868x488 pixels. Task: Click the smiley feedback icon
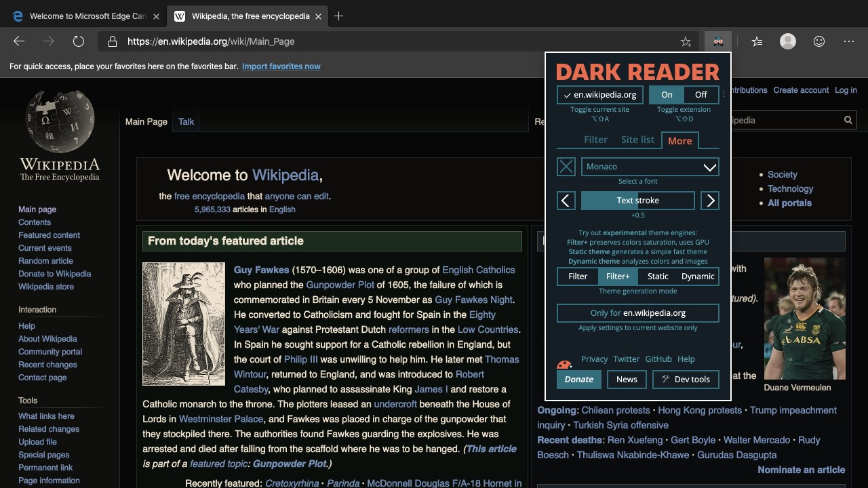click(819, 41)
